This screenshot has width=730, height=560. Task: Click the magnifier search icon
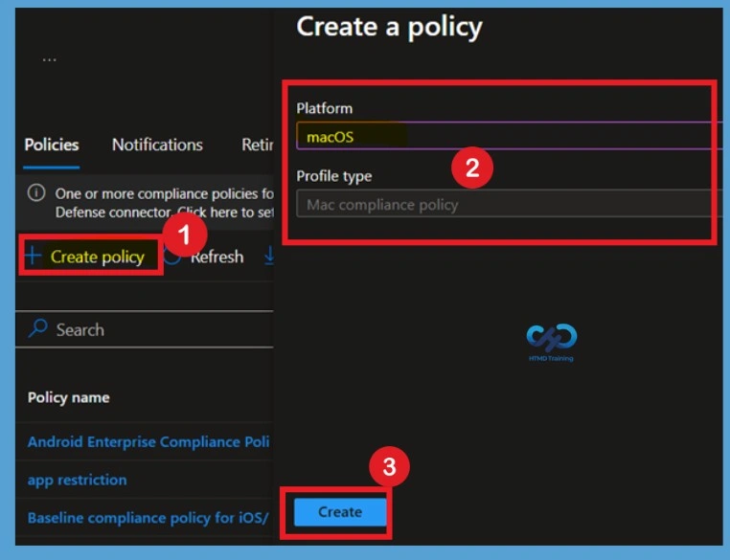click(37, 328)
